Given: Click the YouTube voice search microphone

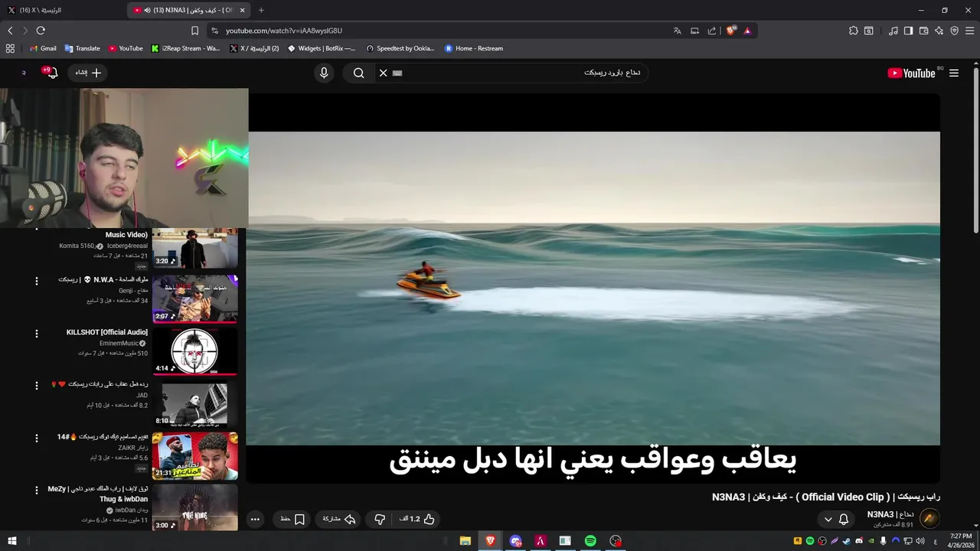Looking at the screenshot, I should (x=324, y=73).
